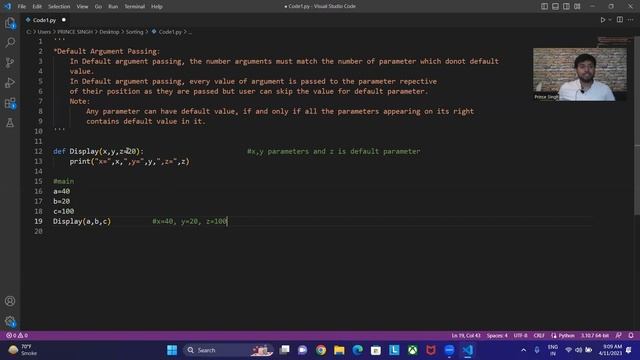Launch Microsoft Edge from taskbar
This screenshot has height=360, width=640.
(358, 350)
